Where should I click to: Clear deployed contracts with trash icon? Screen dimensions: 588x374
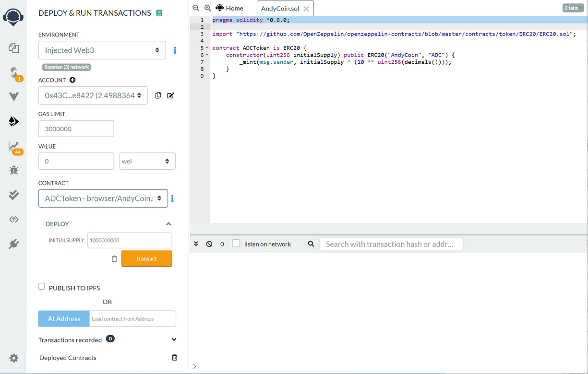click(x=175, y=358)
